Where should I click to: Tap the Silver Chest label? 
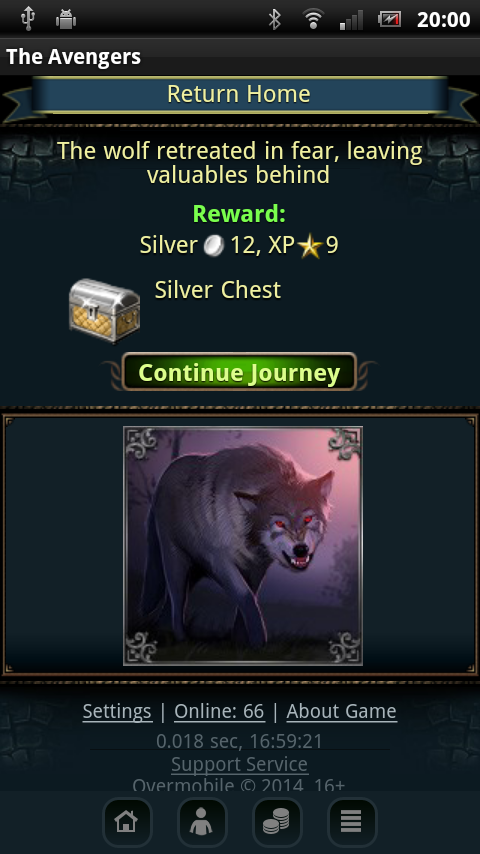point(218,290)
